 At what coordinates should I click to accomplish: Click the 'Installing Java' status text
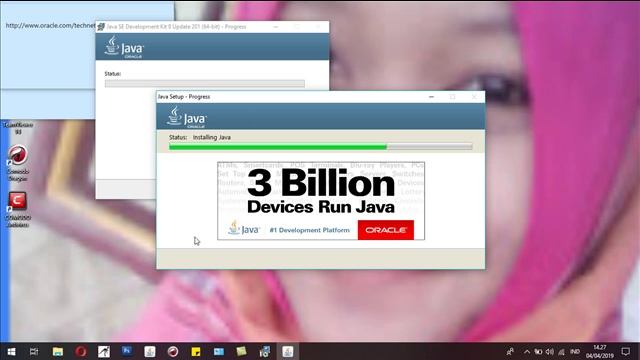211,137
